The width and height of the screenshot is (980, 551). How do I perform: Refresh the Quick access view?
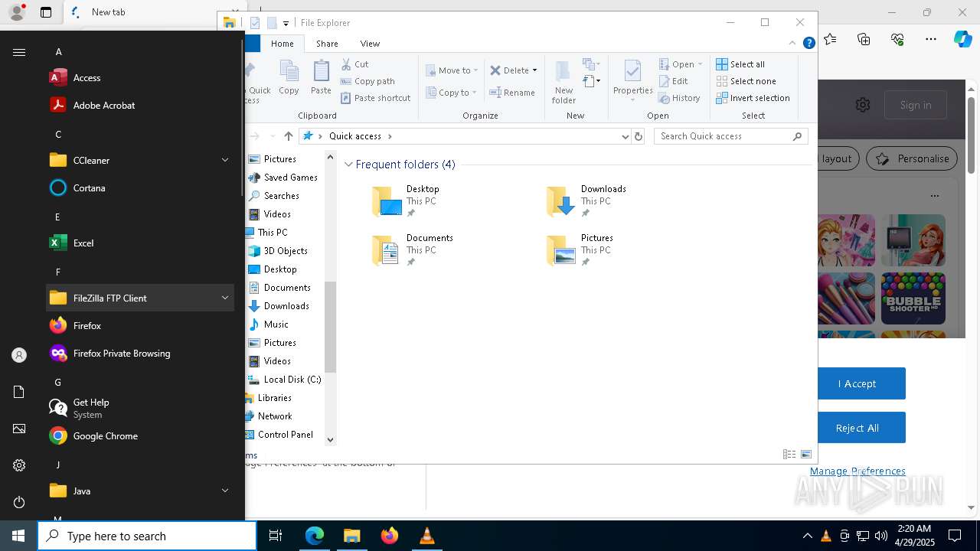click(639, 136)
